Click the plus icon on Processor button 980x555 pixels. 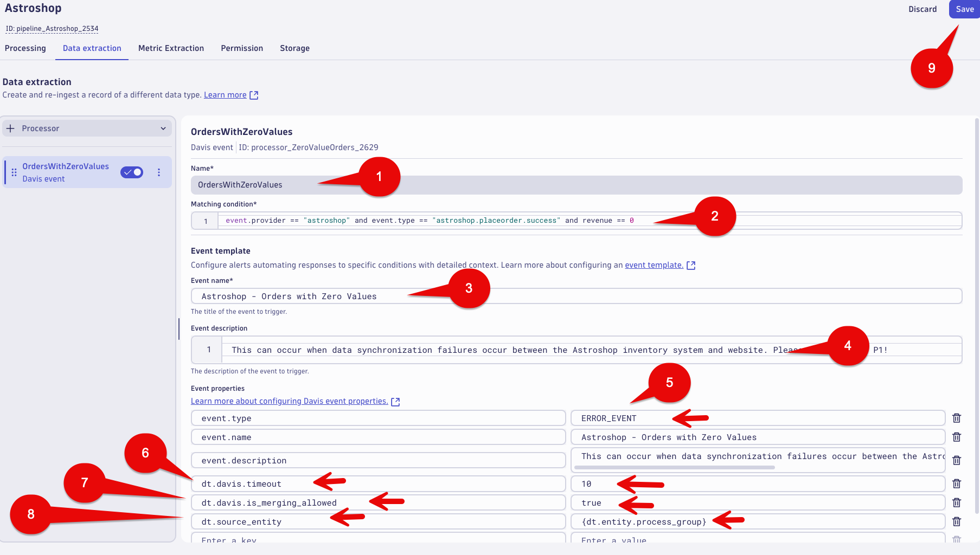(x=10, y=128)
